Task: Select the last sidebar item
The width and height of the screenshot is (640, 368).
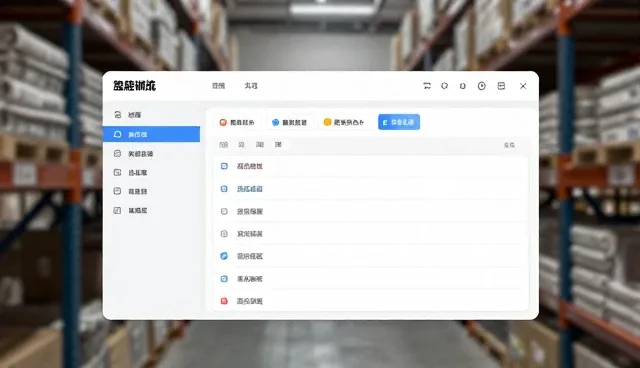Action: click(x=151, y=211)
